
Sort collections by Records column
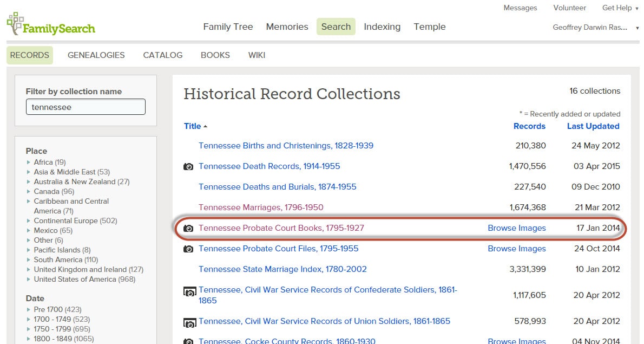tap(529, 126)
